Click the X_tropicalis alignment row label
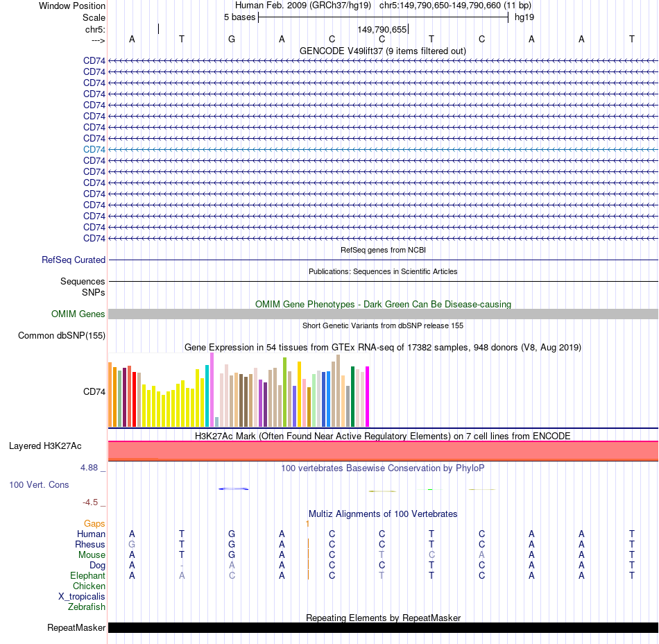Viewport: 659px width, 644px height. point(82,597)
